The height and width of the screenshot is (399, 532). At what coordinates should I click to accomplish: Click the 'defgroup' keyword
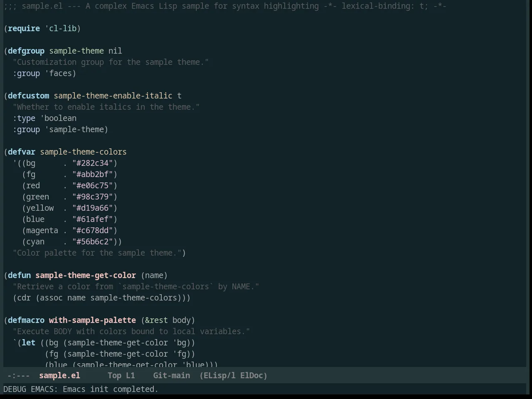pos(26,51)
